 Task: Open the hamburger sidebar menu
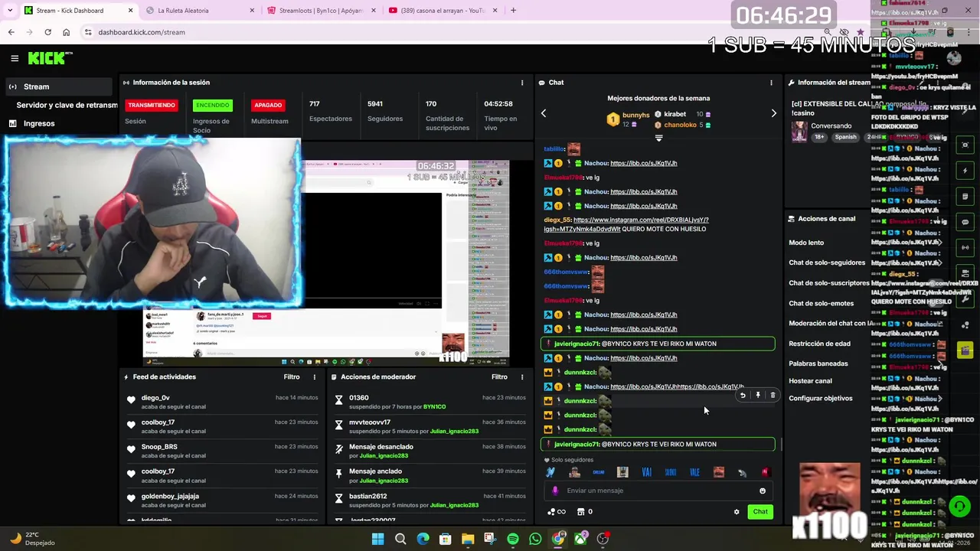tap(15, 58)
